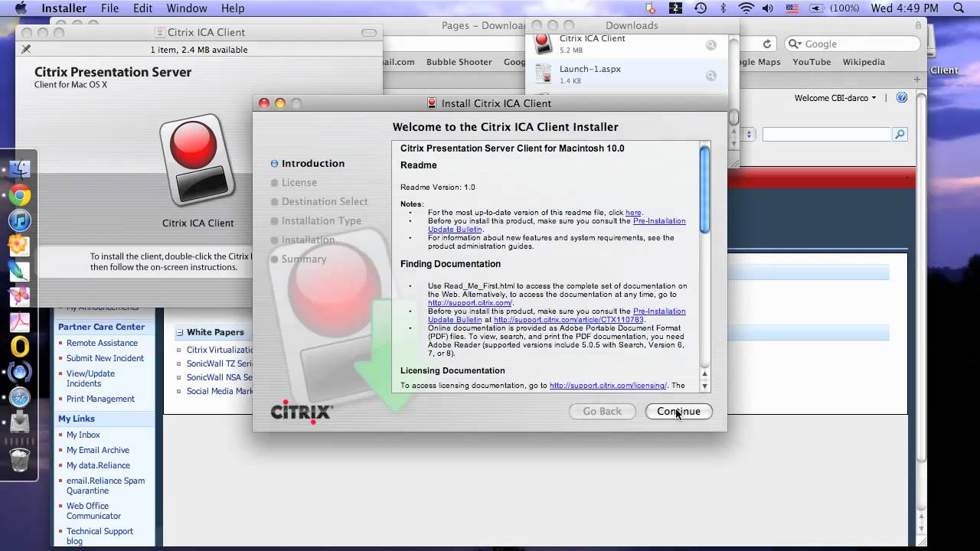Reveal Launch-1.aspx download in Finder

(x=711, y=75)
